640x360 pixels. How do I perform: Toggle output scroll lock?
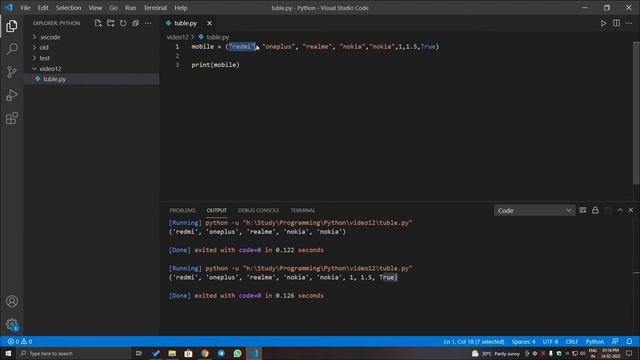pyautogui.click(x=595, y=210)
